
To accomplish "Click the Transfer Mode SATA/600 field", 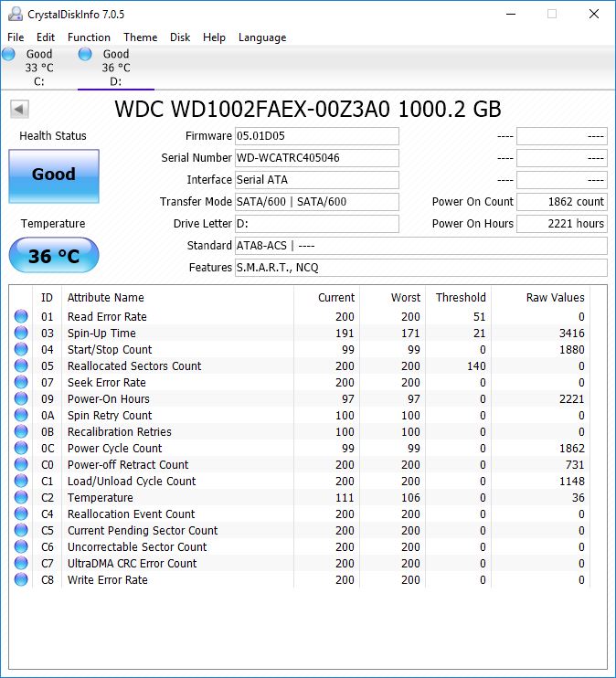I will pos(316,202).
